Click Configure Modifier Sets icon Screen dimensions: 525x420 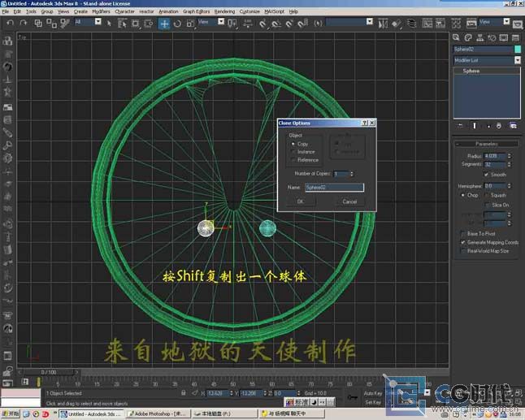tap(513, 126)
